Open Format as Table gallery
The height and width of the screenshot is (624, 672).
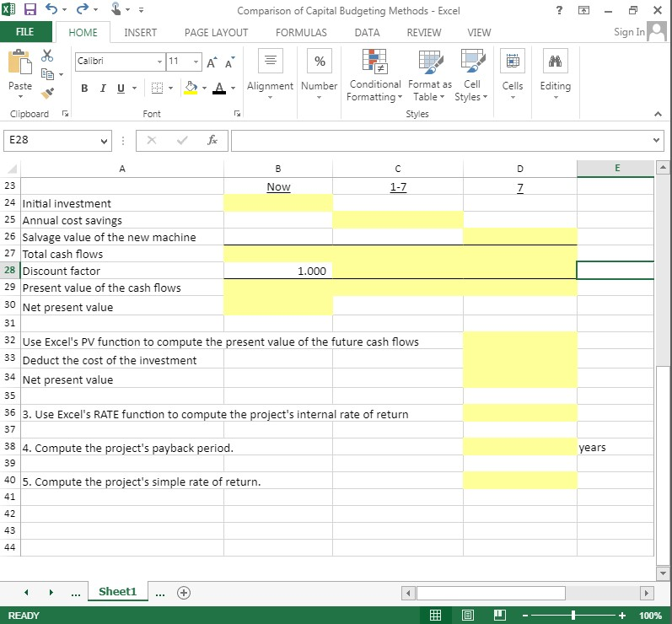(430, 75)
